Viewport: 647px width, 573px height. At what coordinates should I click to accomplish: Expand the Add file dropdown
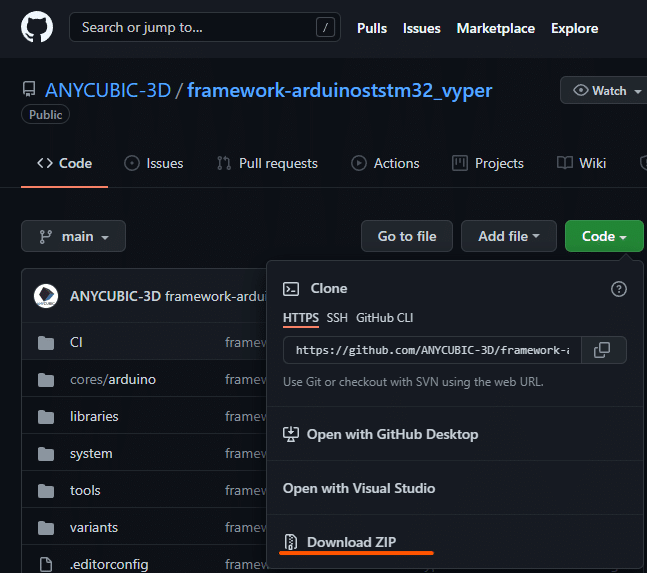(x=509, y=236)
